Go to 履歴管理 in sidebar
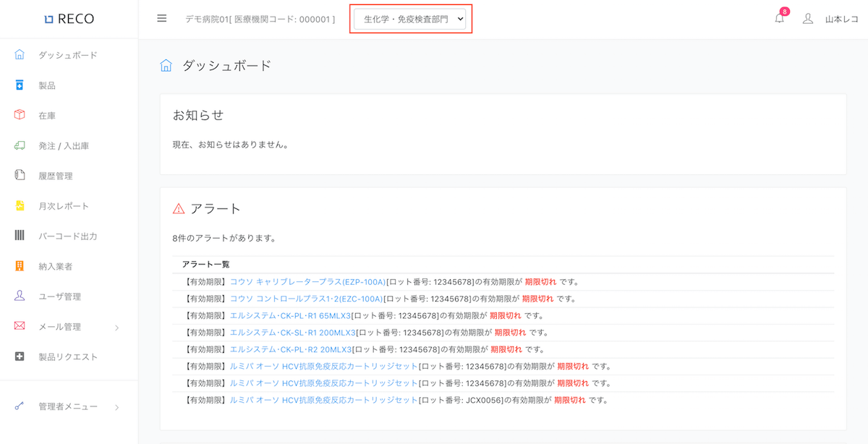This screenshot has height=444, width=868. tap(55, 176)
